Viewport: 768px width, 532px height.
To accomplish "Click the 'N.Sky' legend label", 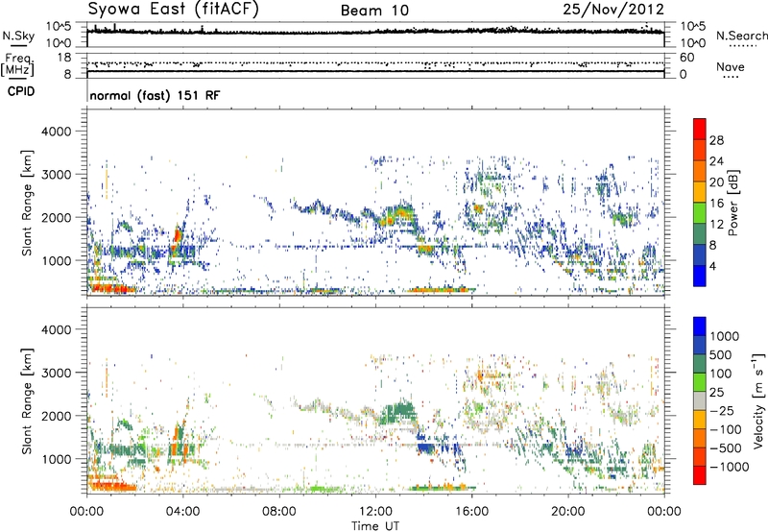I will [18, 36].
